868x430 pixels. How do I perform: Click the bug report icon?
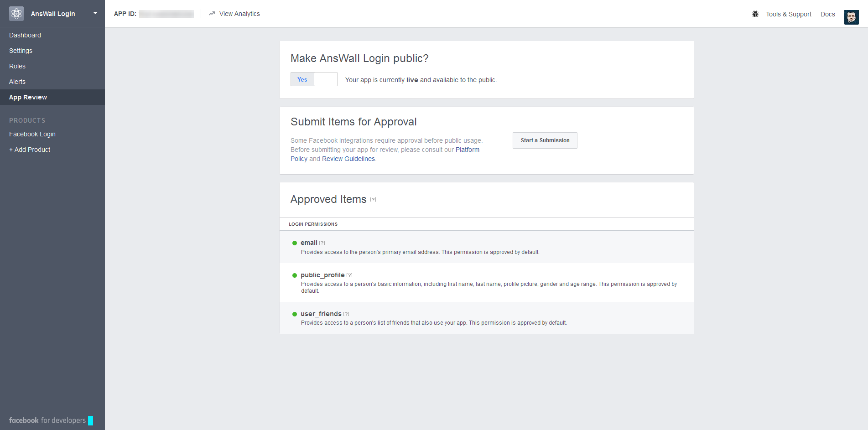[x=755, y=14]
